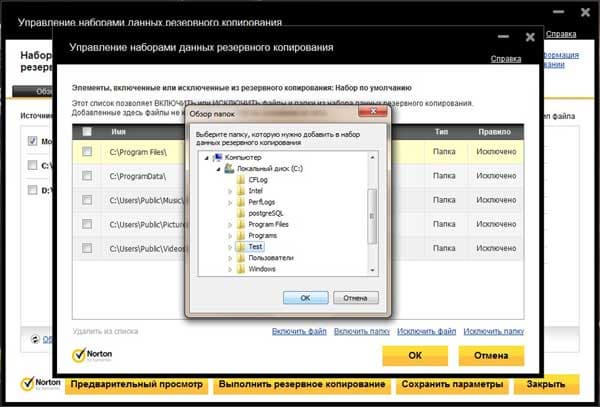Select the postgreSQL folder in tree
600x407 pixels.
pos(266,213)
